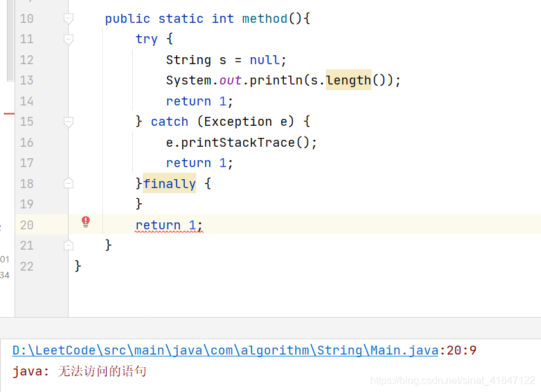Open Main.java via the console file path link
This screenshot has width=541, height=392.
coord(222,349)
